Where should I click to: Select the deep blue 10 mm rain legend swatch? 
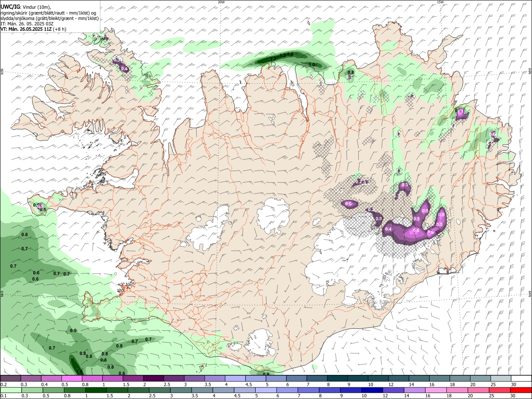coord(372,390)
